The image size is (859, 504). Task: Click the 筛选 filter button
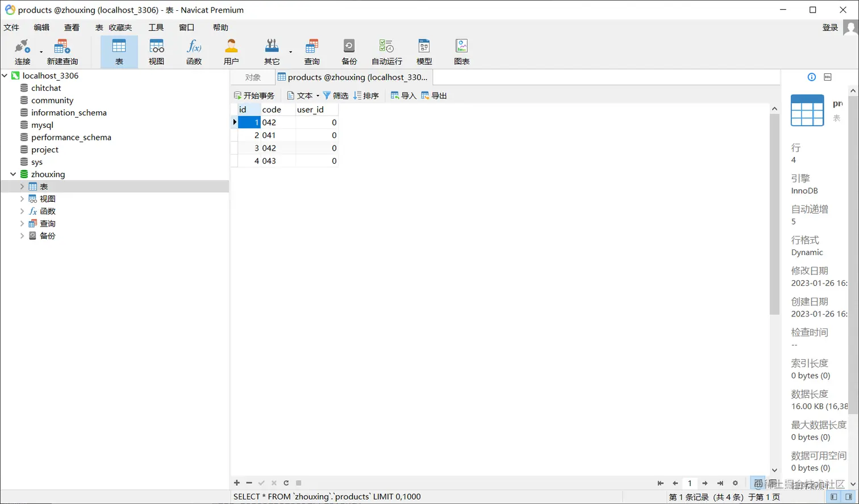tap(336, 95)
